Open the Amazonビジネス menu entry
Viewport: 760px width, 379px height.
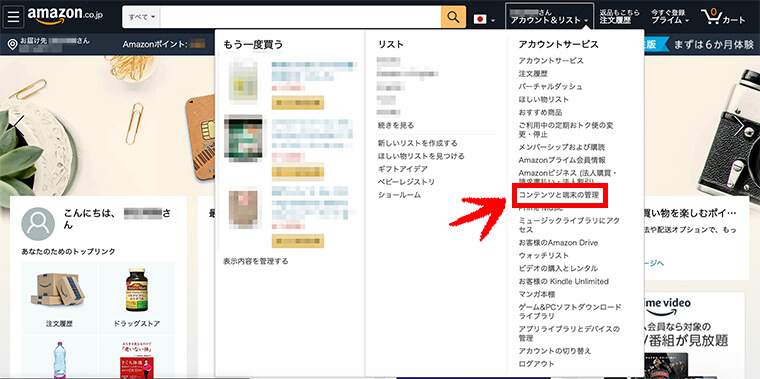[567, 176]
